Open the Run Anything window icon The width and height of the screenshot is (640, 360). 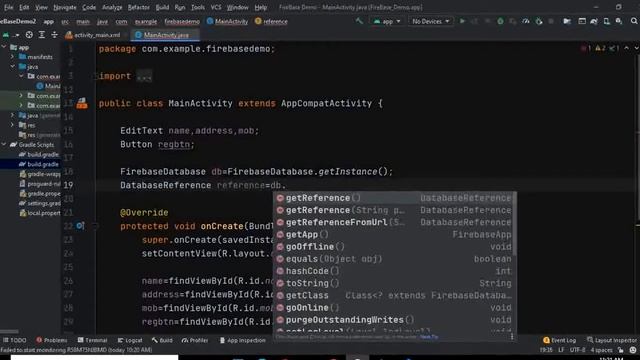click(582, 21)
